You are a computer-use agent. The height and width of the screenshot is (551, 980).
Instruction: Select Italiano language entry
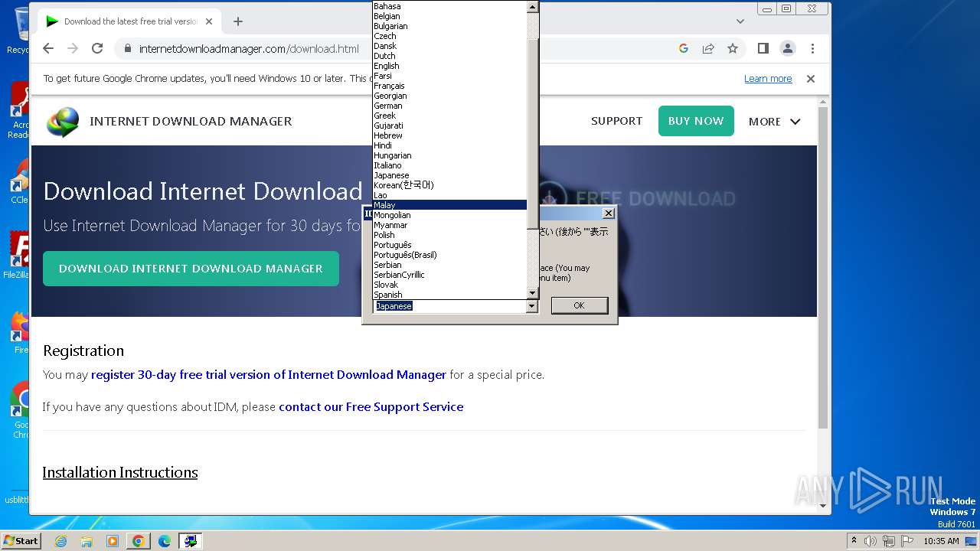450,165
